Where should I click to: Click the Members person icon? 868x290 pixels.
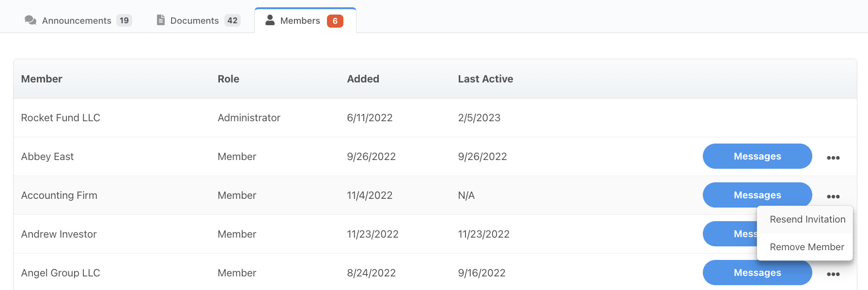tap(270, 20)
